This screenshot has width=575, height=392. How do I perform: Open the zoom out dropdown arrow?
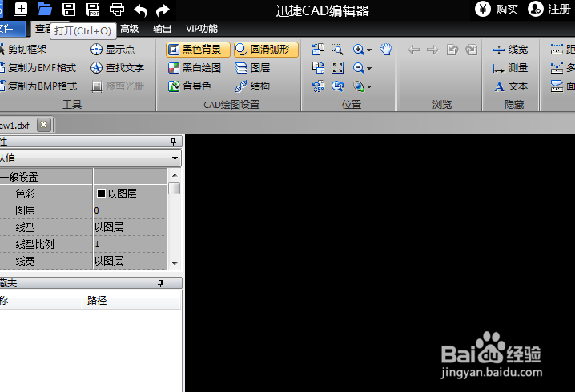click(x=369, y=68)
